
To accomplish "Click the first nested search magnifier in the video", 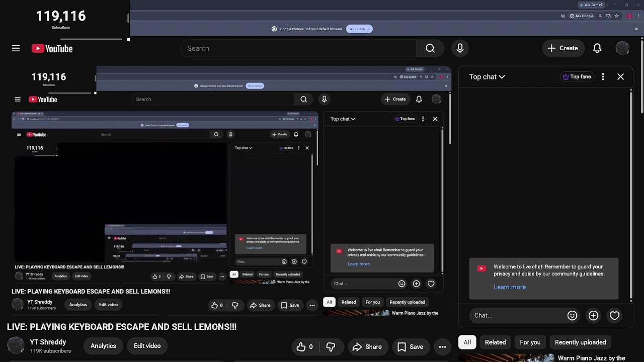I will (x=303, y=99).
